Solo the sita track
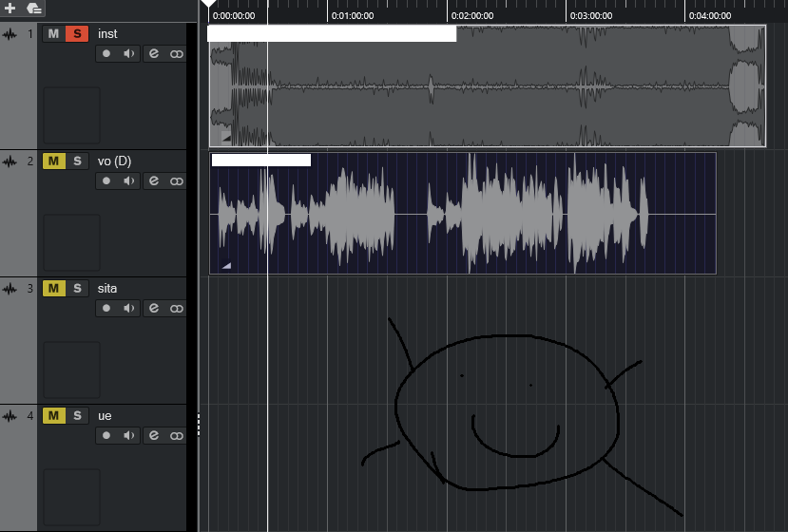The height and width of the screenshot is (532, 788). [77, 288]
